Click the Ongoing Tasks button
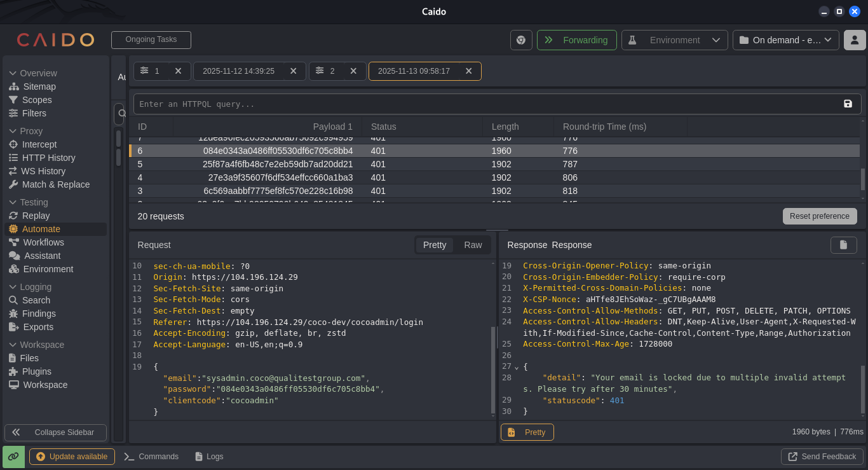The image size is (868, 470). pos(151,39)
